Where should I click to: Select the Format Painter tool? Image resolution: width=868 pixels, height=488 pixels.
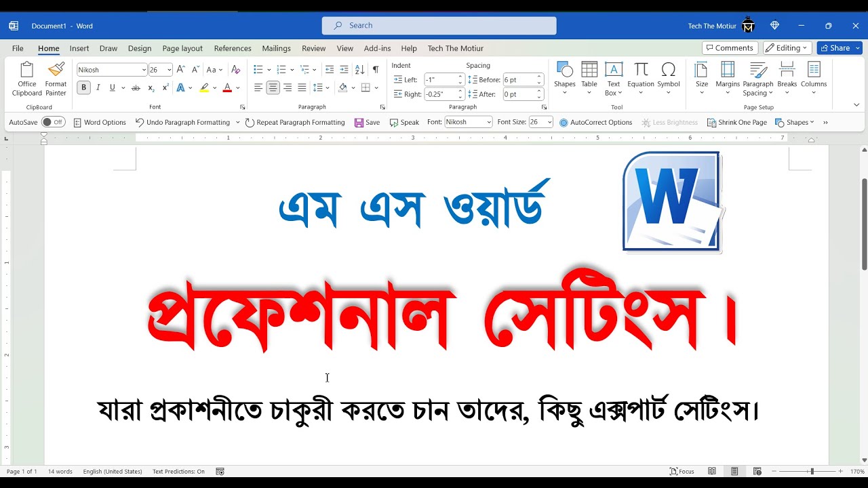click(56, 79)
